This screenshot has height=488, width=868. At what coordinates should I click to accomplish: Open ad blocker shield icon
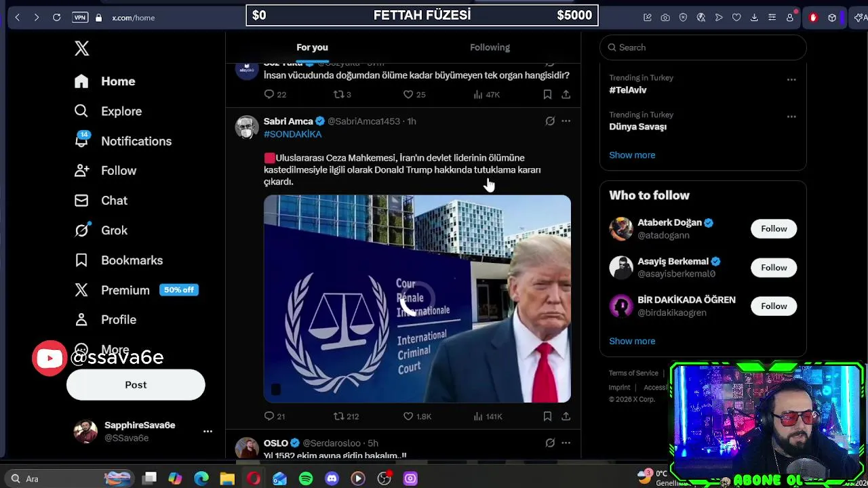(683, 18)
